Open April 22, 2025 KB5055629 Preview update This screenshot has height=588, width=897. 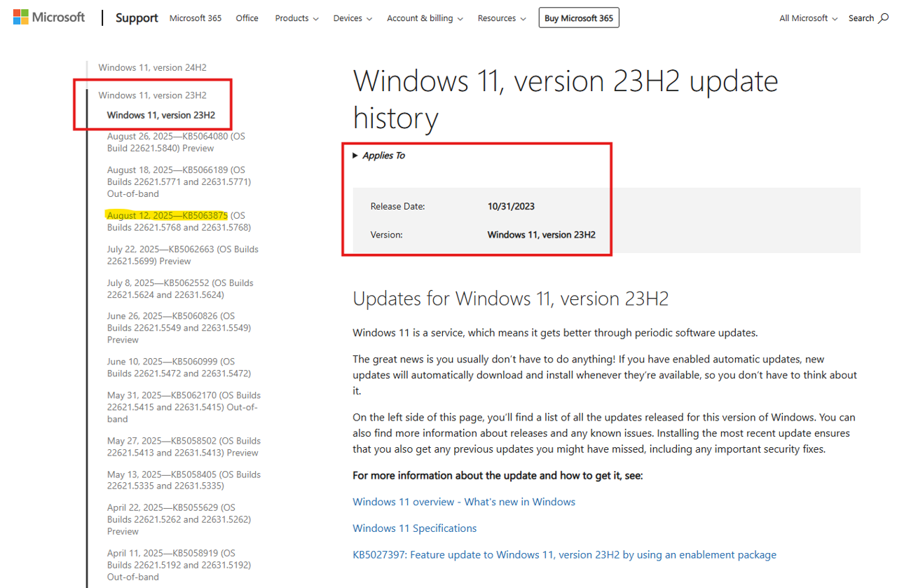coord(180,519)
